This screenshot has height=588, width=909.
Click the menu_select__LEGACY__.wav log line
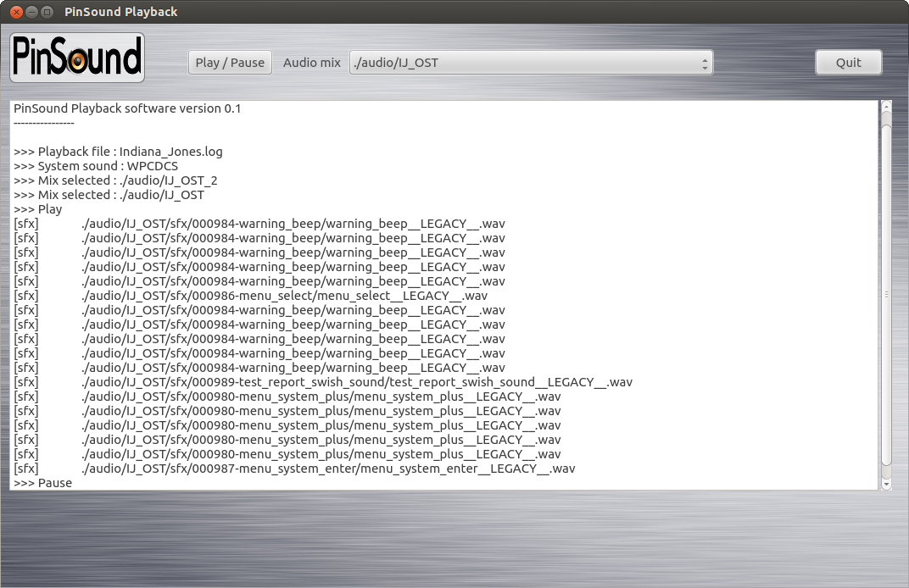click(x=250, y=296)
